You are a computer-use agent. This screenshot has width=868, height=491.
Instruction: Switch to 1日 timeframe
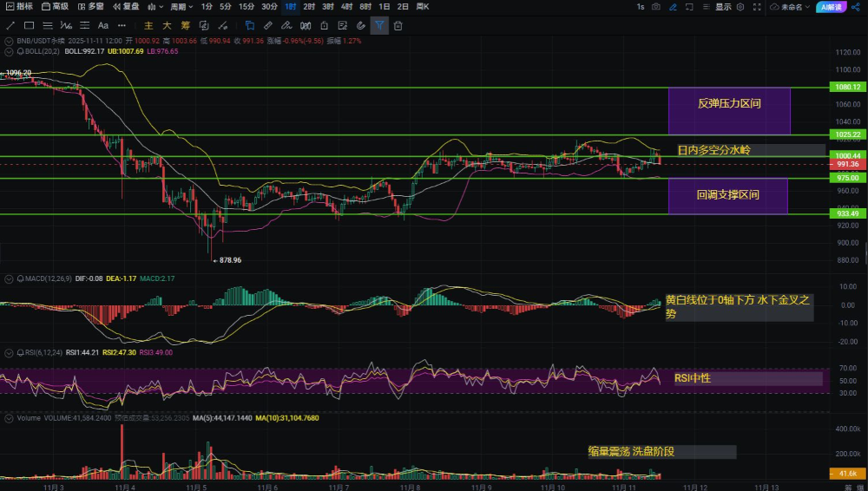coord(385,7)
